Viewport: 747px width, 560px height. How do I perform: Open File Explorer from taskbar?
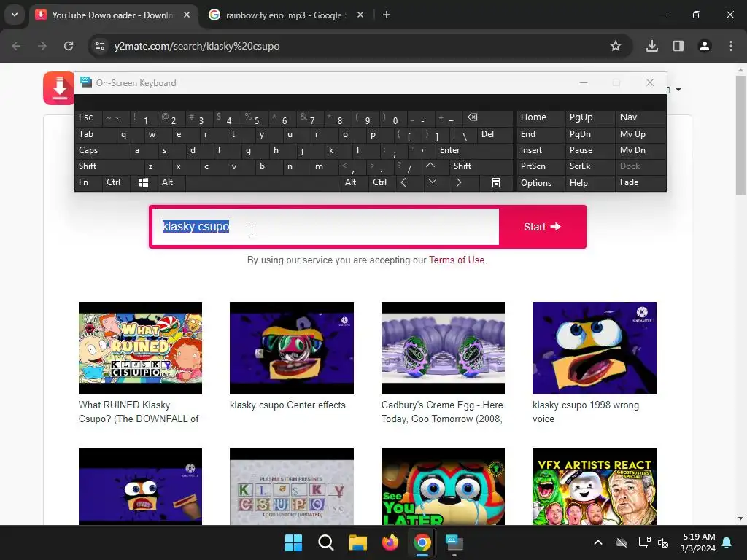(x=357, y=542)
